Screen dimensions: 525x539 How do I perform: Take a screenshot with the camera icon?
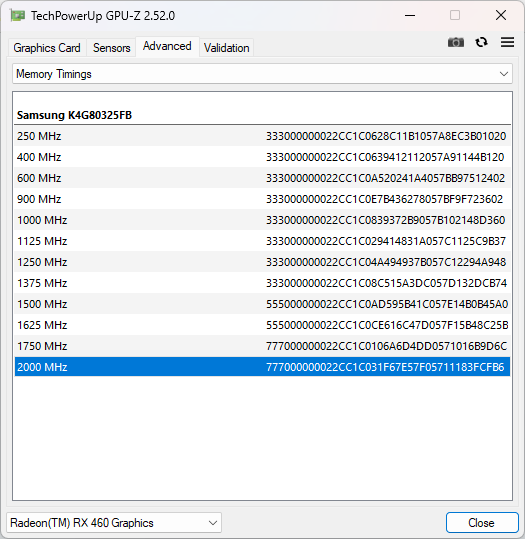456,42
